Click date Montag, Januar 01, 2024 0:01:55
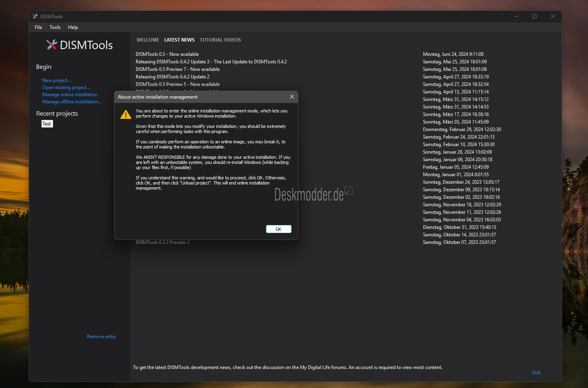Image resolution: width=588 pixels, height=388 pixels. click(x=456, y=175)
